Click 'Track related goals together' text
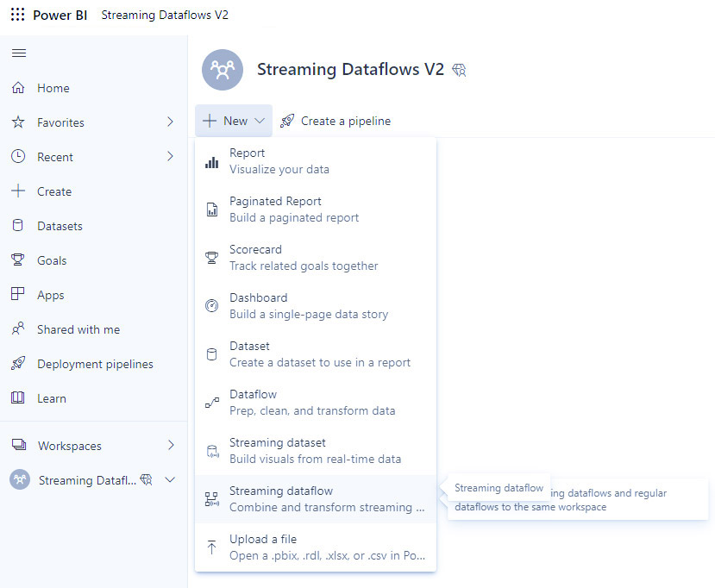The height and width of the screenshot is (588, 715). click(x=304, y=266)
